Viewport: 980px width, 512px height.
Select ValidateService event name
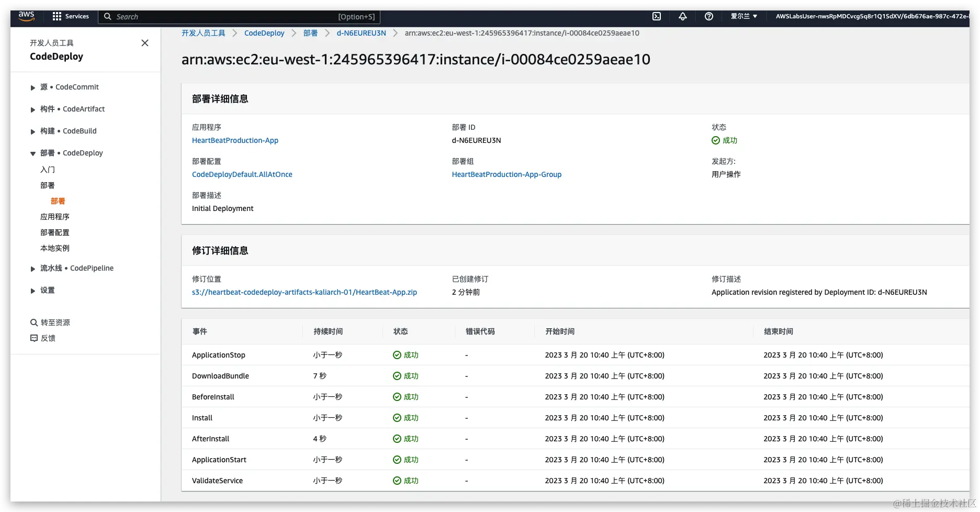pyautogui.click(x=217, y=481)
